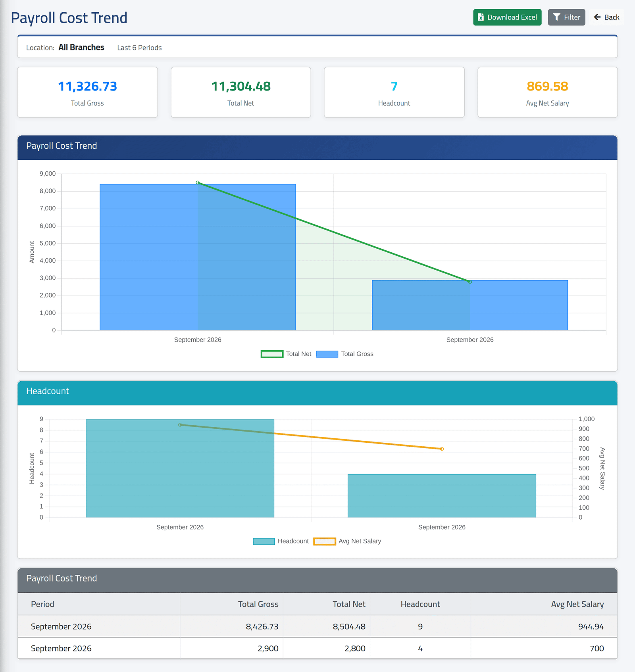
Task: Click the All Branches location text
Action: [x=81, y=47]
